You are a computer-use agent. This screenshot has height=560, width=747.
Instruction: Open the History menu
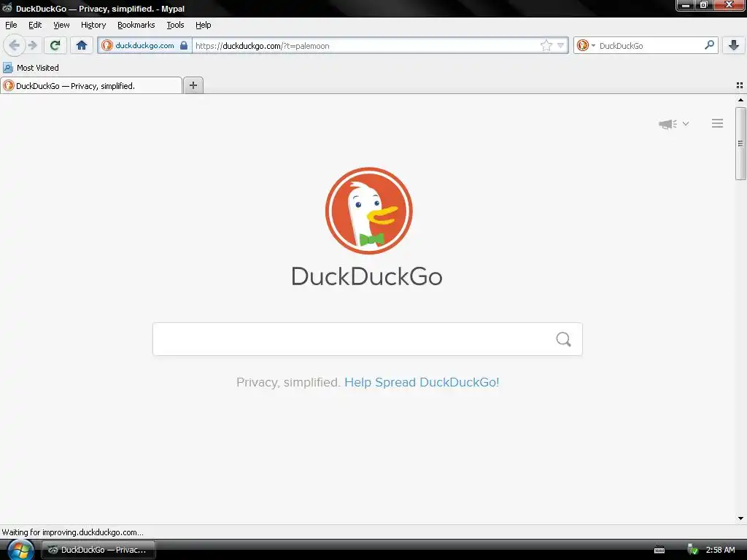(93, 25)
